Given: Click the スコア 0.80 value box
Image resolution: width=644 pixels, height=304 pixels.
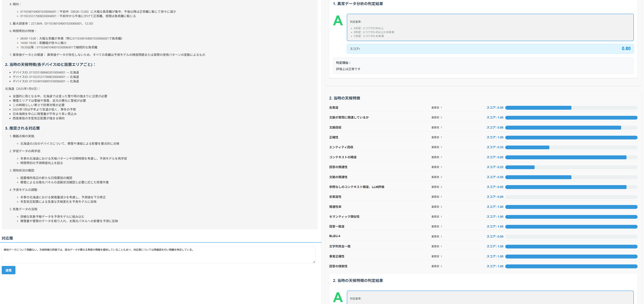Looking at the screenshot, I should tap(490, 49).
